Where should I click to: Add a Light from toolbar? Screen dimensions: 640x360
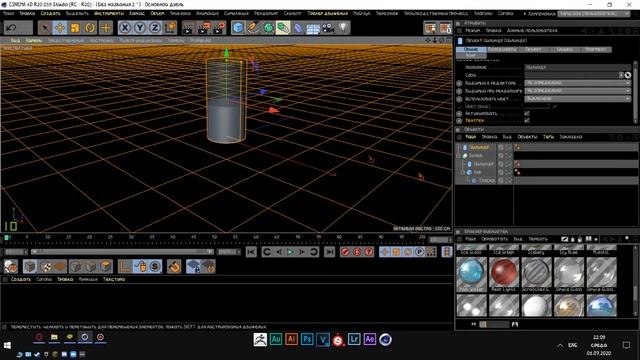pos(343,28)
